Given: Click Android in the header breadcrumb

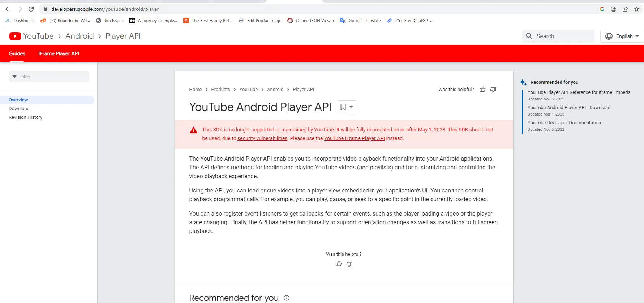Looking at the screenshot, I should click(80, 36).
